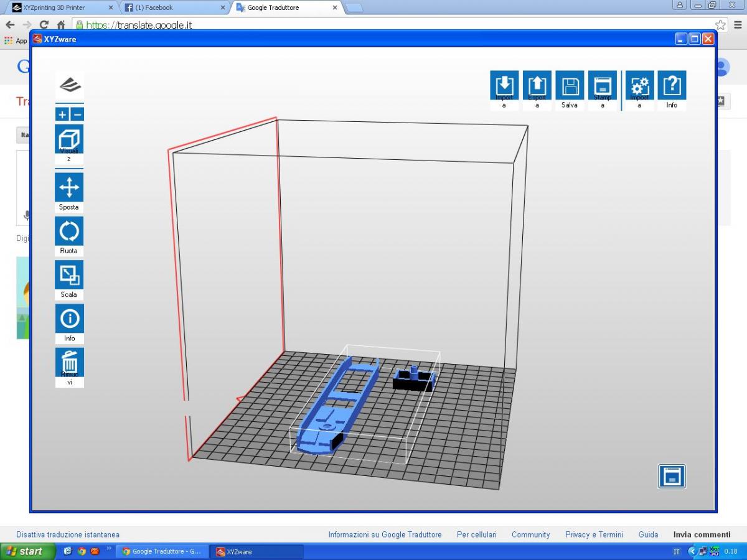Select the Sposta move tool

[x=69, y=187]
